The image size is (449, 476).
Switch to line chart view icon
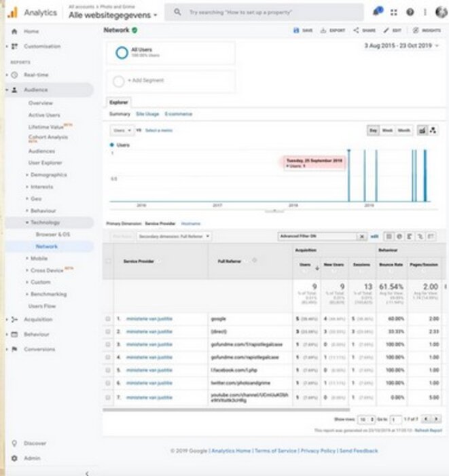click(x=422, y=130)
